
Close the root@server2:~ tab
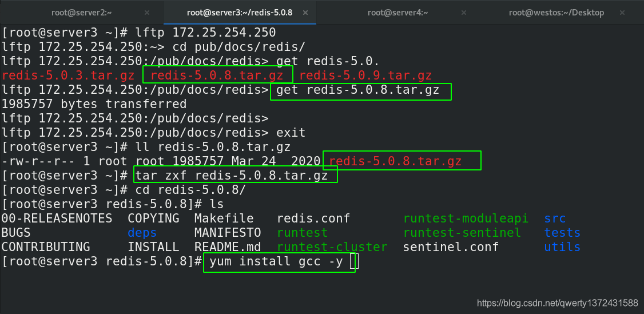[148, 13]
